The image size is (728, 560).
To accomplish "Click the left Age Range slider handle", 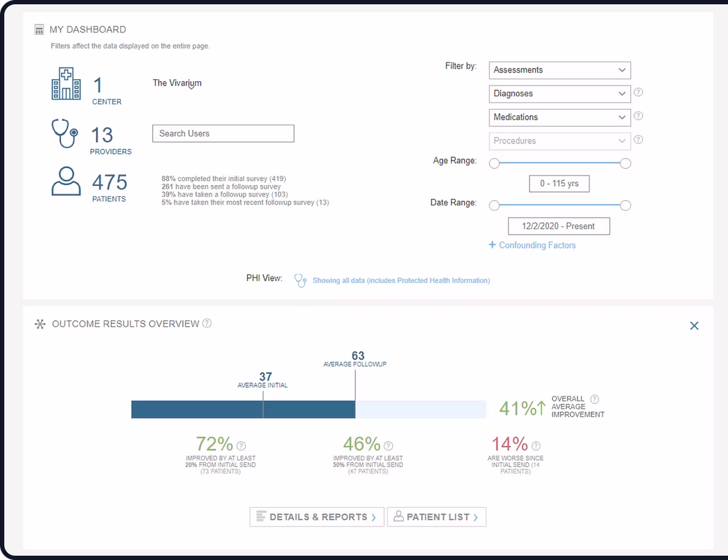I will coord(494,164).
